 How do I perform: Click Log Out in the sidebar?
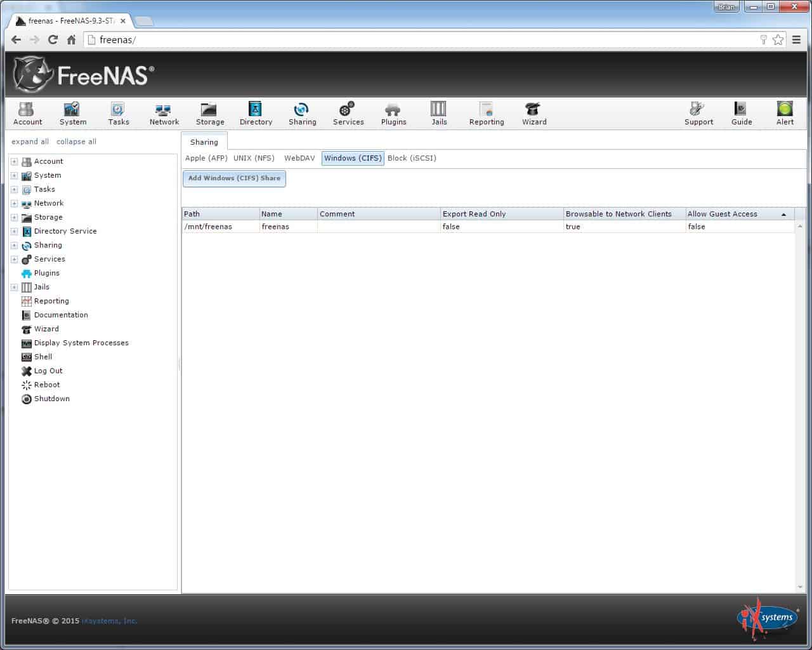point(48,371)
